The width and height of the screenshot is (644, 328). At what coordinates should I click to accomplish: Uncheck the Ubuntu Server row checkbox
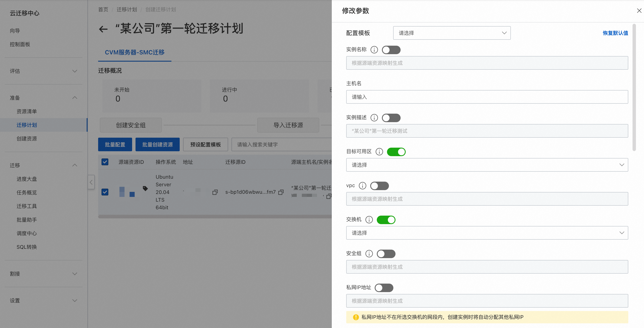click(x=105, y=192)
